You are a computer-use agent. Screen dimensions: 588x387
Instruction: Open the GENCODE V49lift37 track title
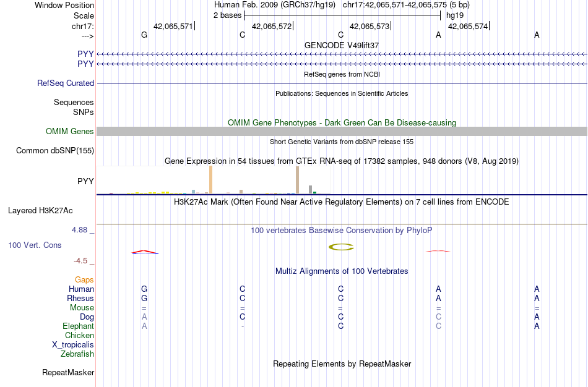point(342,45)
